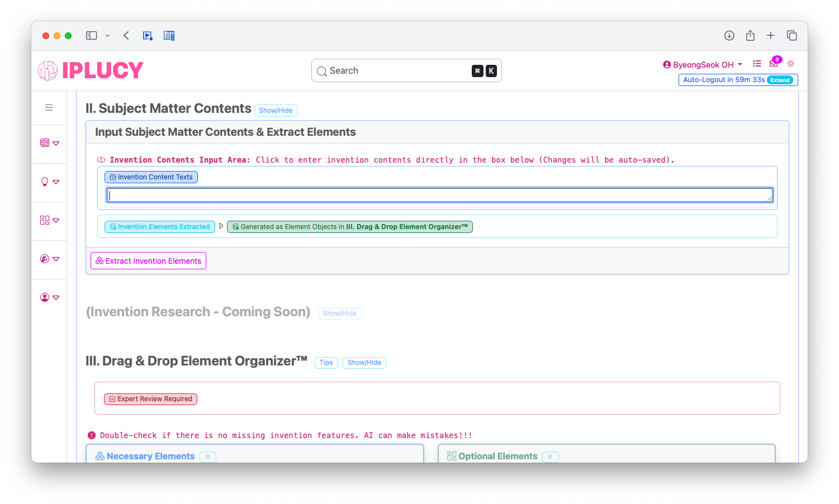Click Generated as Element Objects badge
Viewport: 839px width, 504px height.
pyautogui.click(x=350, y=227)
